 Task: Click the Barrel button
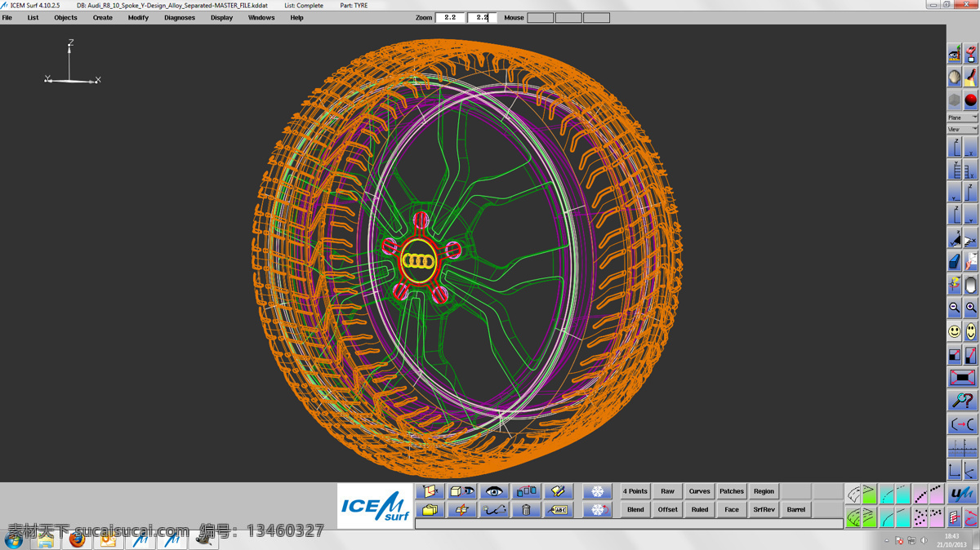796,510
